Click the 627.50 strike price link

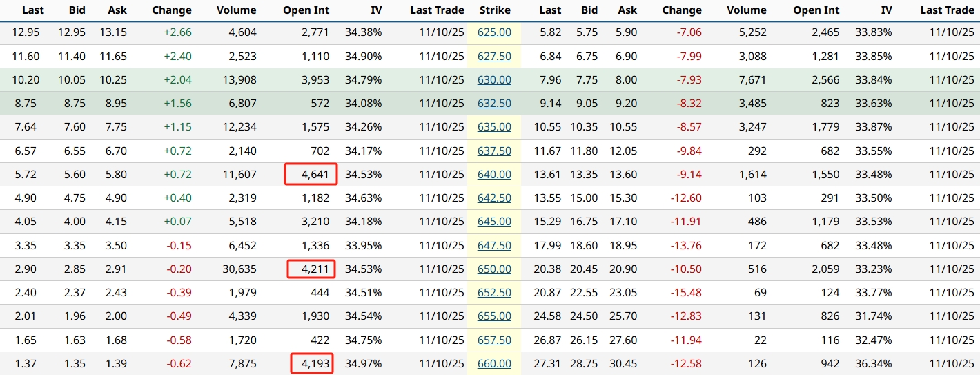(494, 56)
